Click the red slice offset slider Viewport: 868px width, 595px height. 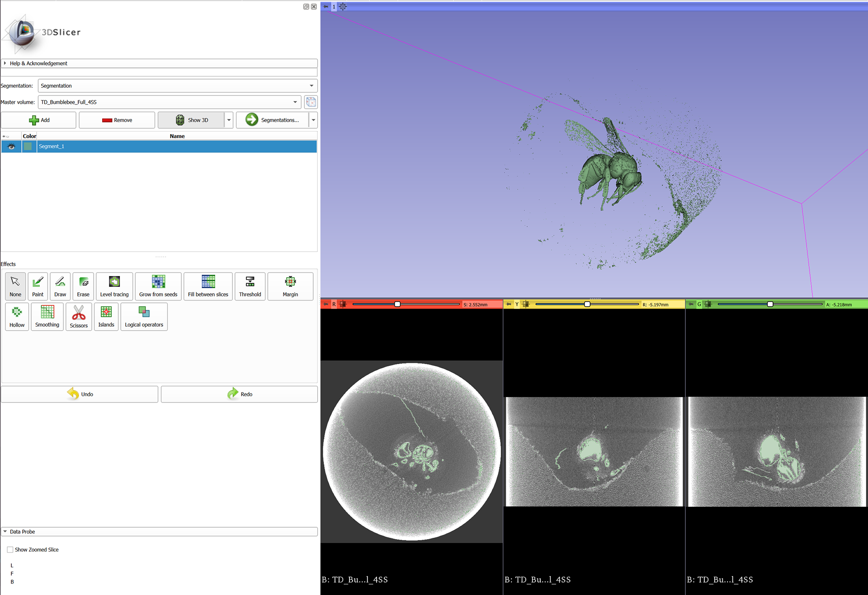(397, 305)
